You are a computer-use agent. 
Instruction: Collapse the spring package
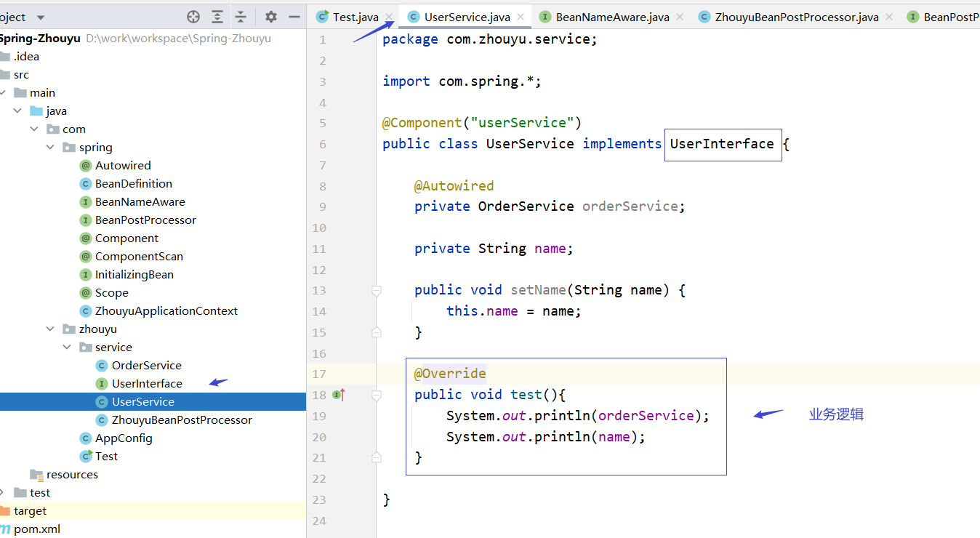tap(51, 147)
